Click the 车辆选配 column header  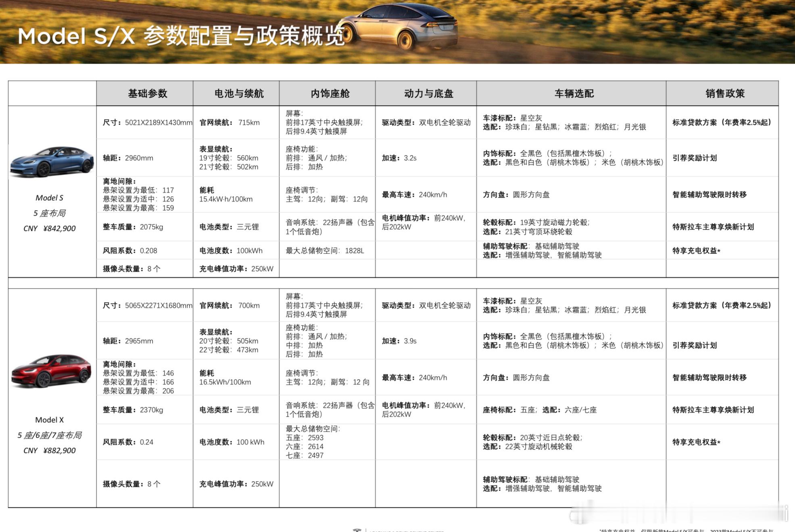574,94
